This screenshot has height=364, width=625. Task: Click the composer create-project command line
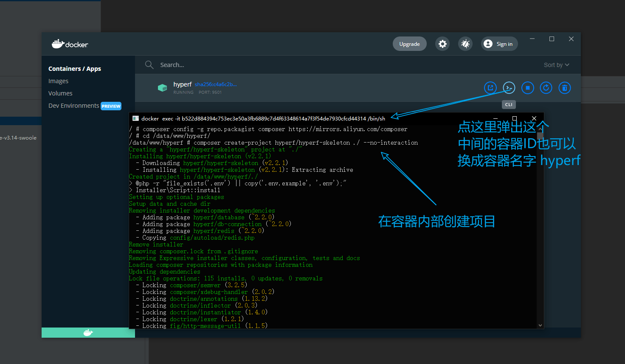click(273, 143)
